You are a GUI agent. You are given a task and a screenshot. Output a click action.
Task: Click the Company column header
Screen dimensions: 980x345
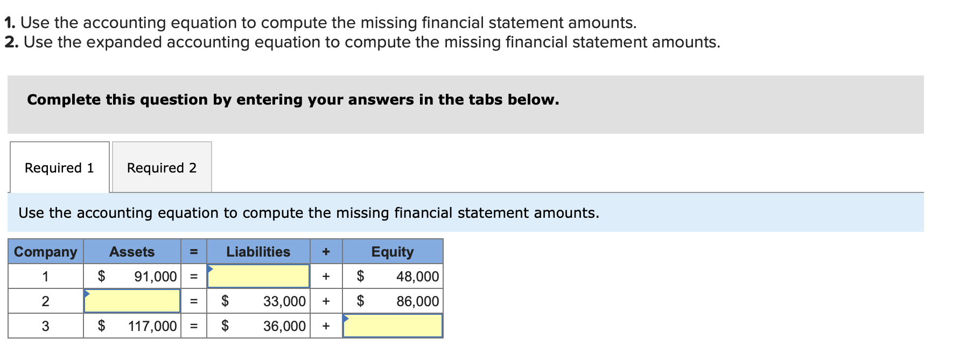pyautogui.click(x=45, y=251)
